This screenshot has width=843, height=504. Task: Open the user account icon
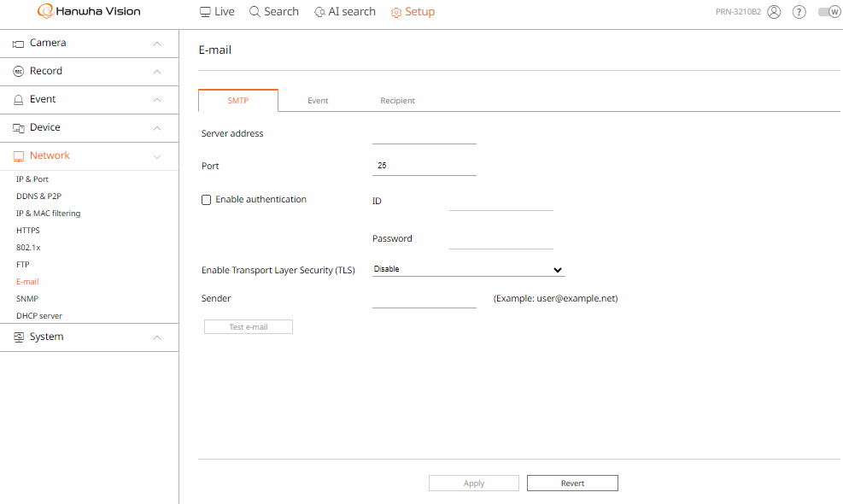[773, 12]
